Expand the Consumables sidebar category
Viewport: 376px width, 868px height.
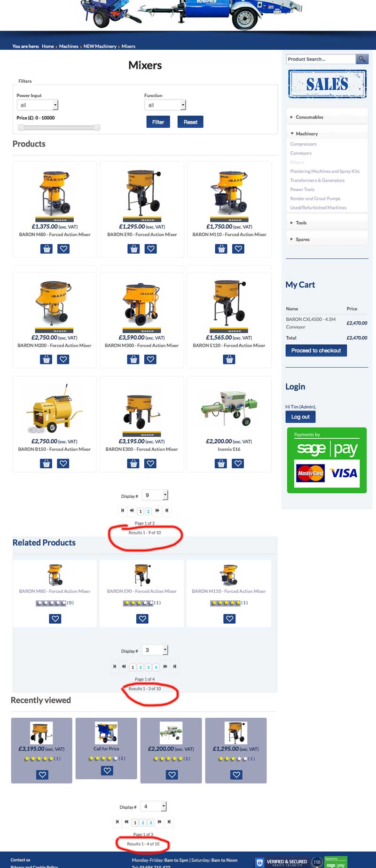pos(309,117)
